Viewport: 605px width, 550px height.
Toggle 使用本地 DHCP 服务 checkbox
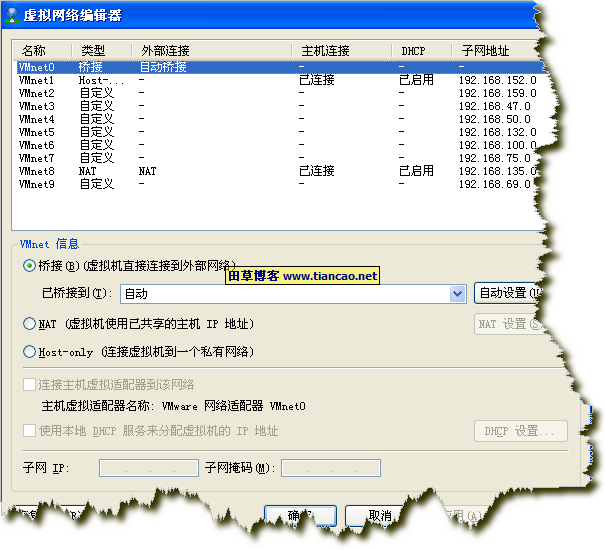pyautogui.click(x=29, y=430)
